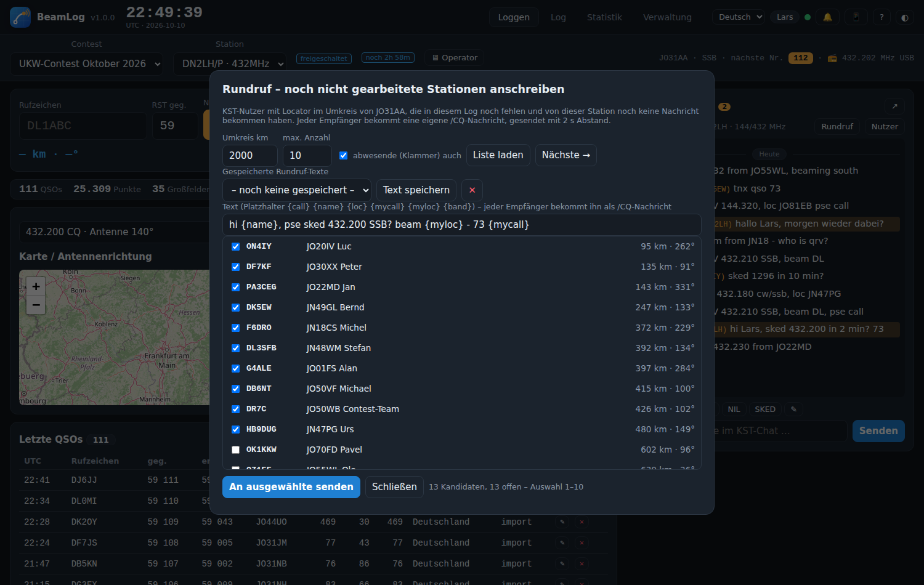Click the mobile phone icon in header
Screen dimensions: 924x585
pos(856,17)
